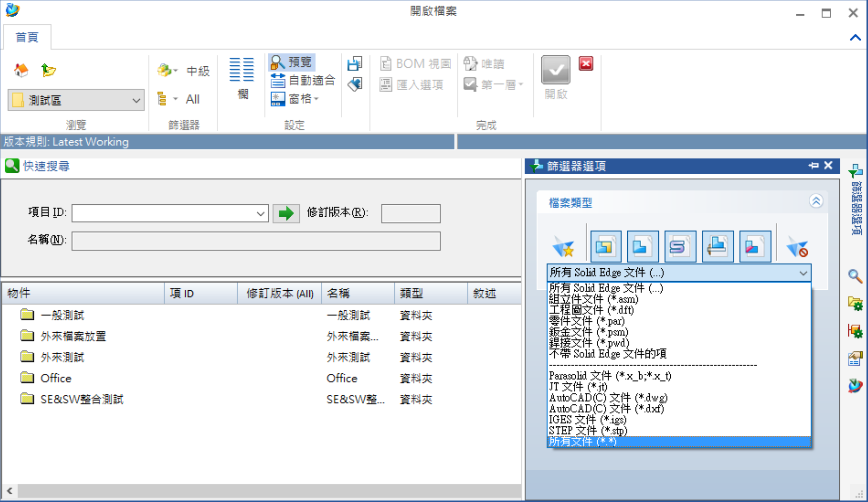
Task: Select the SE&SW整合測試 folder
Action: coord(261,399)
